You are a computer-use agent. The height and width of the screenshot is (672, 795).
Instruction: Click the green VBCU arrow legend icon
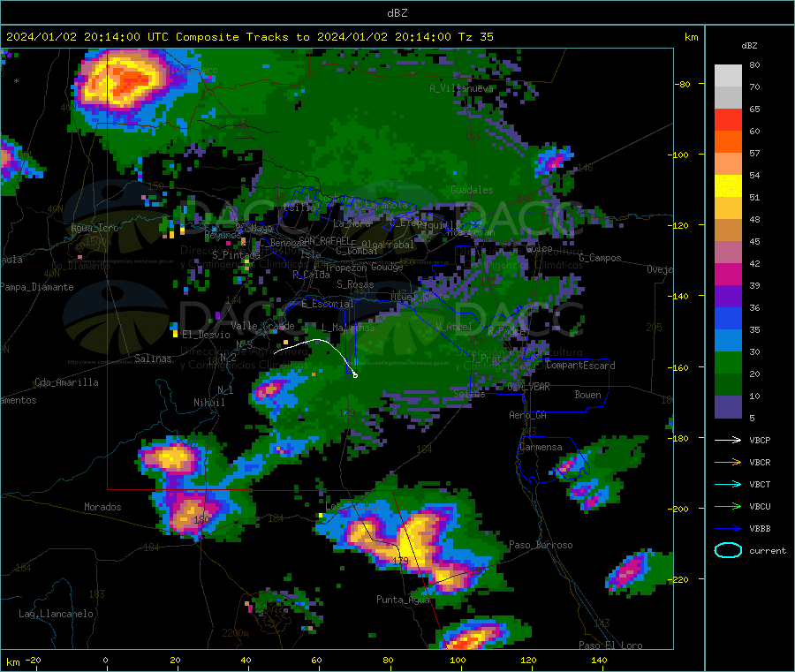coord(728,506)
